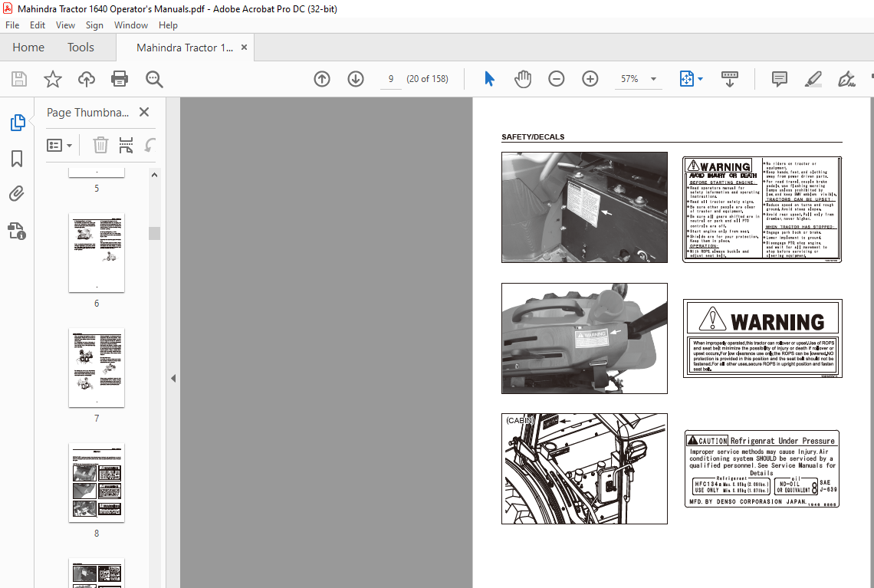
Task: Open the Bookmarks panel
Action: 17,158
